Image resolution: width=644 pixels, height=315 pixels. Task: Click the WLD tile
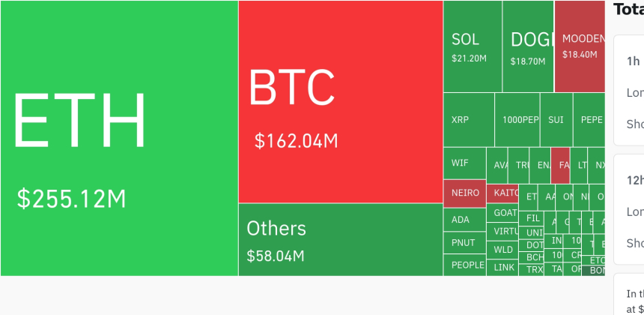504,250
